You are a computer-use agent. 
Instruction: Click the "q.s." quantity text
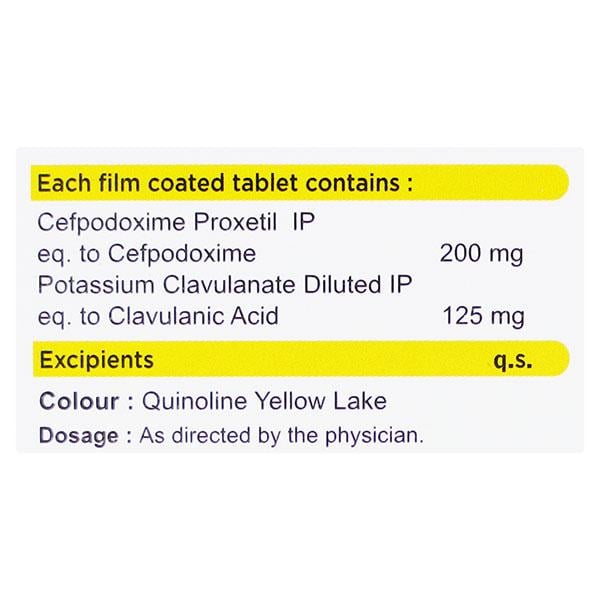(x=512, y=360)
